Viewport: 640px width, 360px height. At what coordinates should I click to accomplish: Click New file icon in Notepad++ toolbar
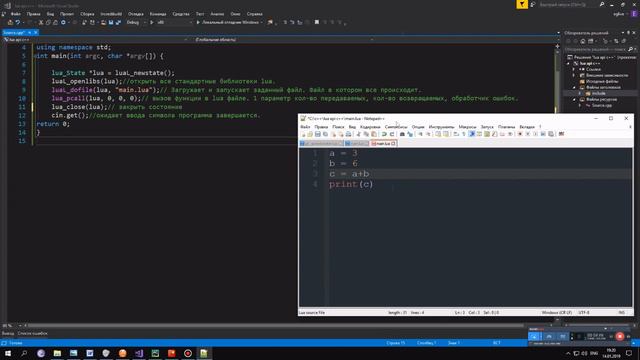(303, 134)
